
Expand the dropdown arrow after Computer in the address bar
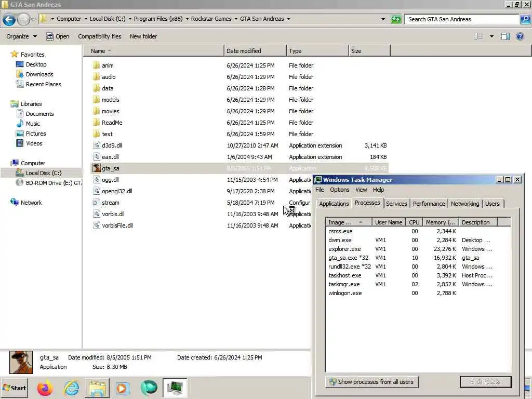(x=86, y=19)
